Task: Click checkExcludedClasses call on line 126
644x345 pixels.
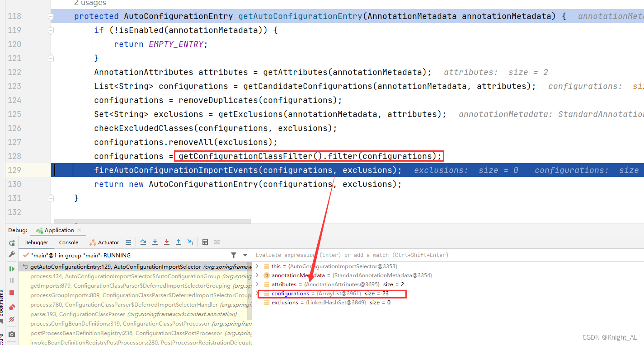Action: click(144, 128)
